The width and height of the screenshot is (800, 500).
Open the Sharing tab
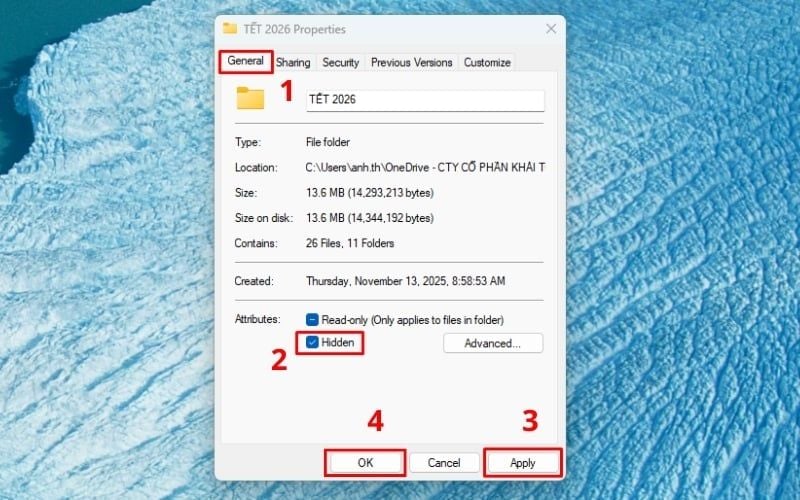click(x=293, y=62)
